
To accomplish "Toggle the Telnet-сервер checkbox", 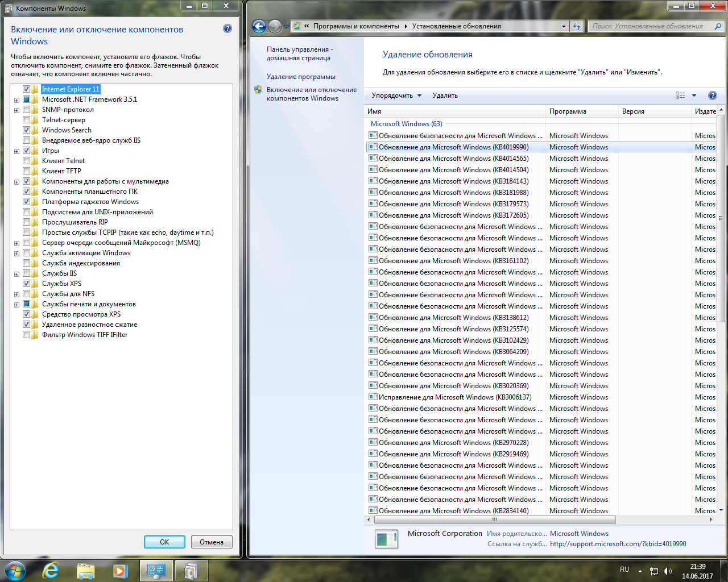I will 26,120.
